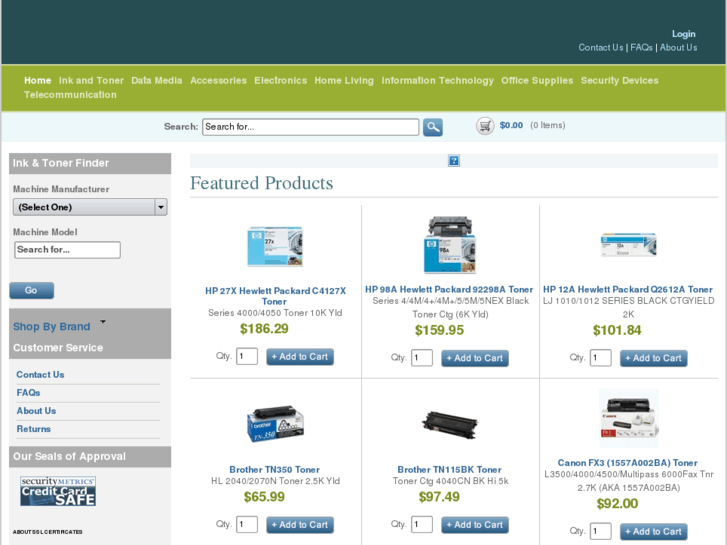Screen dimensions: 727x545
Task: Click the magnifier search button
Action: click(x=433, y=127)
